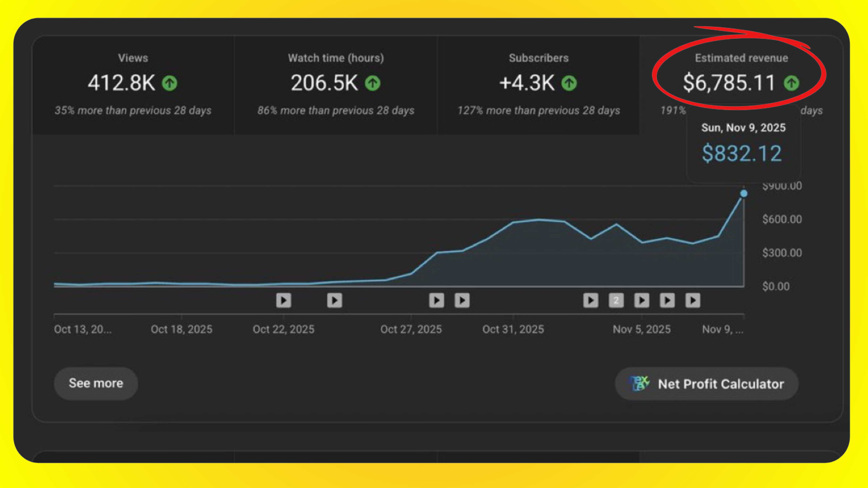The image size is (868, 488).
Task: Click the green arrow next to +4.3K subscribers
Action: click(569, 83)
